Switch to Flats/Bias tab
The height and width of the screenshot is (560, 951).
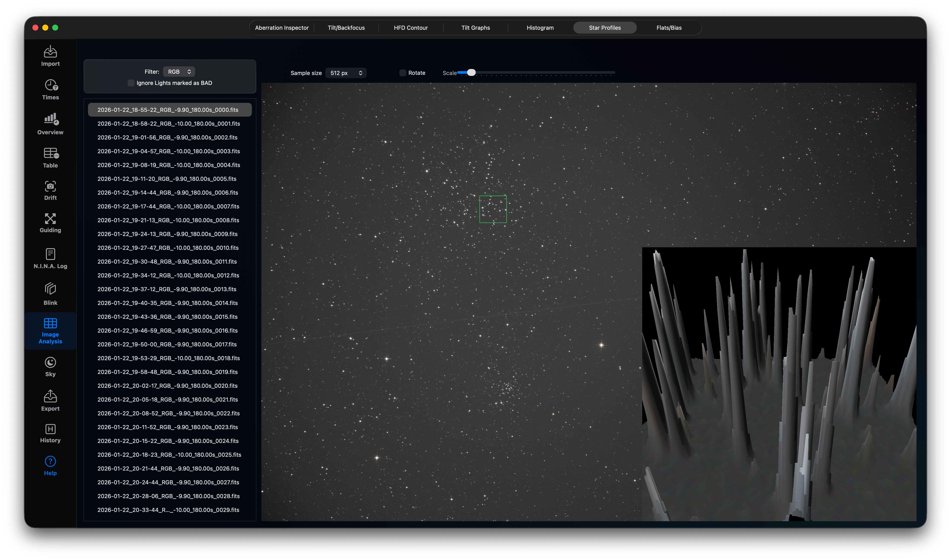pos(669,28)
